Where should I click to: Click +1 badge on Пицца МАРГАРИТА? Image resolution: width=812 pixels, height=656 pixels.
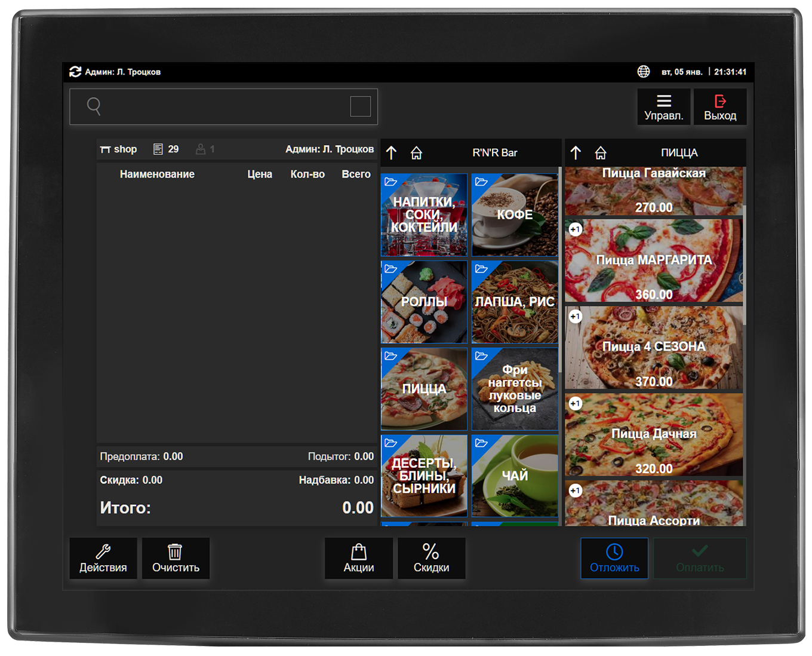coord(575,229)
